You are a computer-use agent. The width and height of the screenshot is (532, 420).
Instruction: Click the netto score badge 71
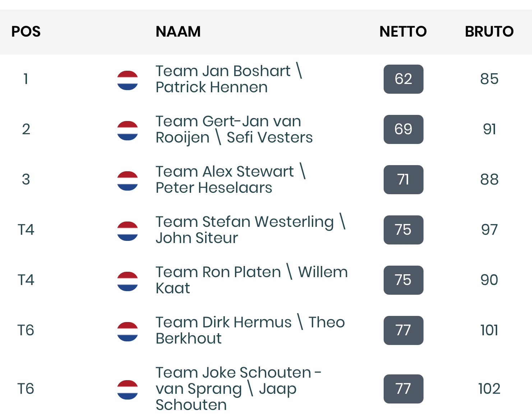[x=403, y=179]
